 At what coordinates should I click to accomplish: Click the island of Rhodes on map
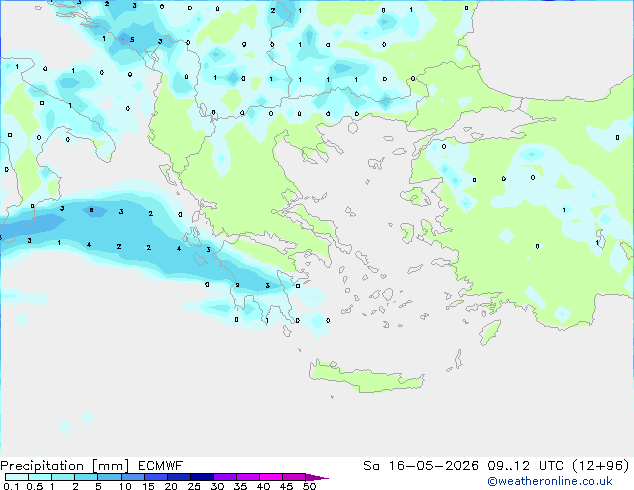click(x=490, y=332)
